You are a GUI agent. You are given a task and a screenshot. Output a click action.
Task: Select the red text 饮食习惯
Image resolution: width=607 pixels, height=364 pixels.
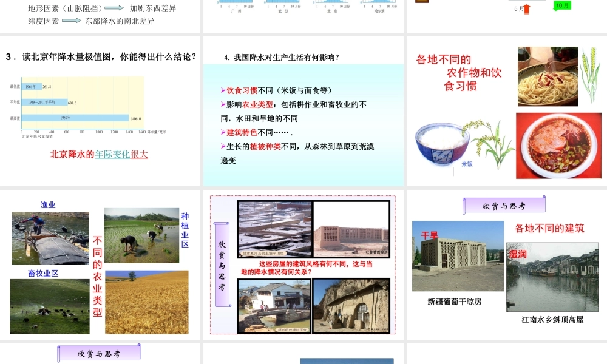(x=242, y=90)
